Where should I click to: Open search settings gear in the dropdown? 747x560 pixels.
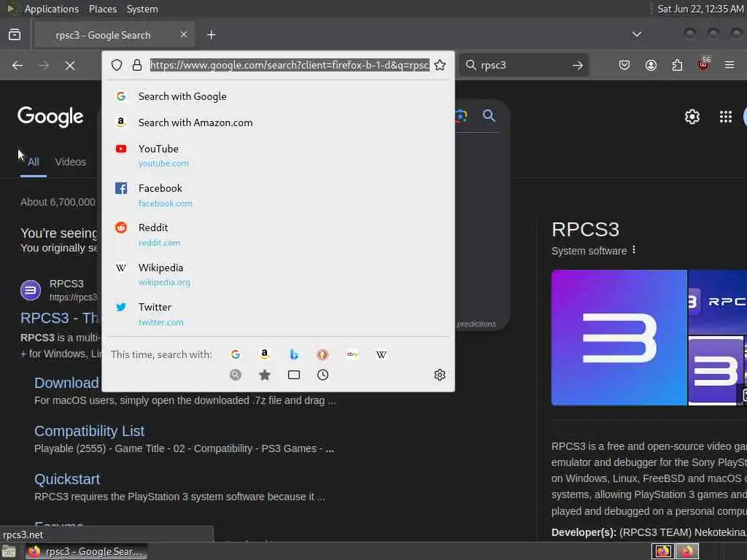tap(440, 375)
